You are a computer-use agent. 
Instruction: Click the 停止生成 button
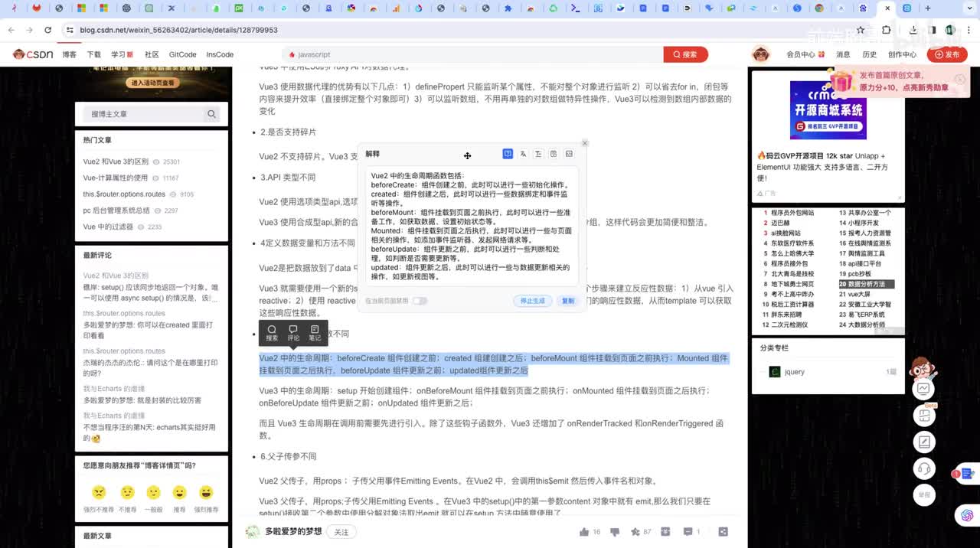coord(532,301)
